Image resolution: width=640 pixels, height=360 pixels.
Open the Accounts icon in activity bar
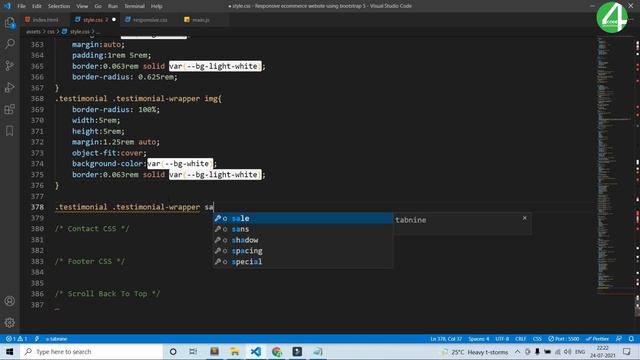click(10, 301)
